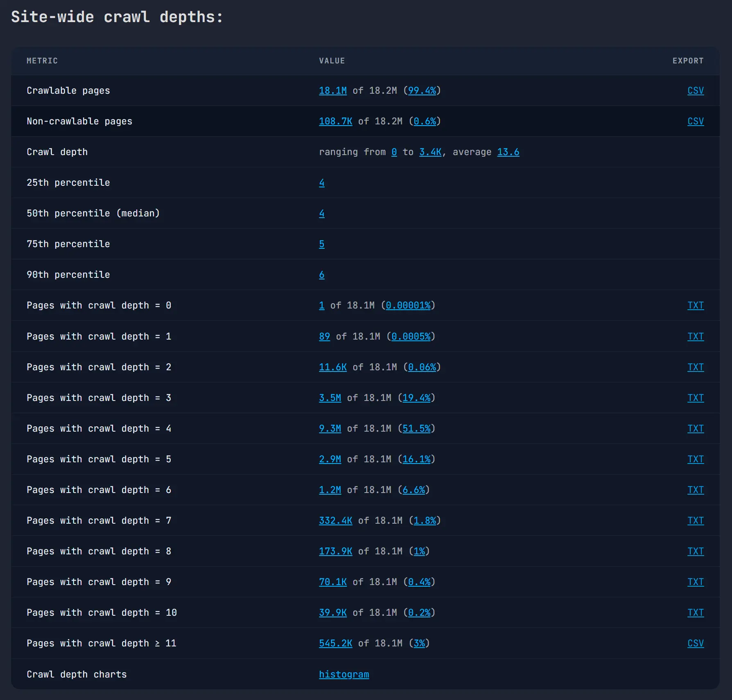Open the 332.4K pages at depth 7
Viewport: 732px width, 700px height.
[336, 520]
